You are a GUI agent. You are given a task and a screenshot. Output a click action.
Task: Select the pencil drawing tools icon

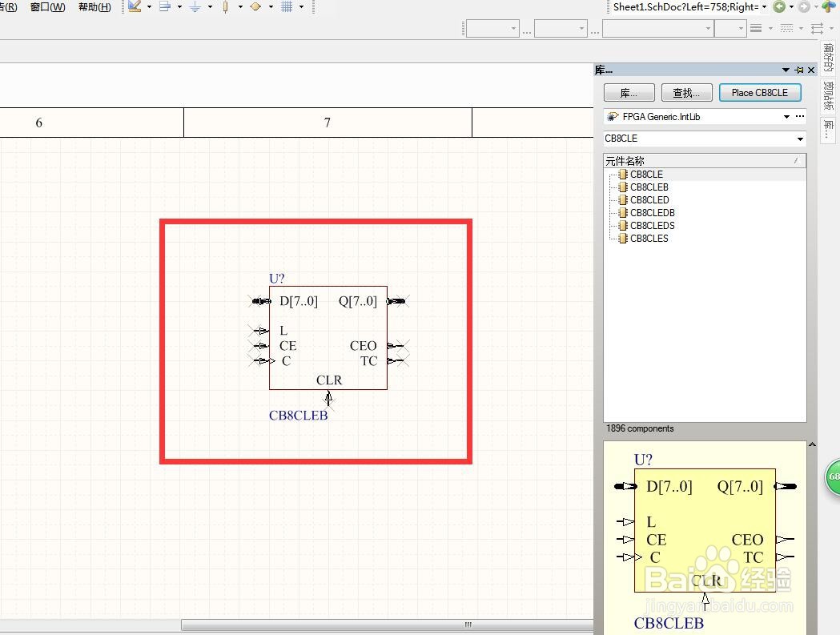[135, 7]
